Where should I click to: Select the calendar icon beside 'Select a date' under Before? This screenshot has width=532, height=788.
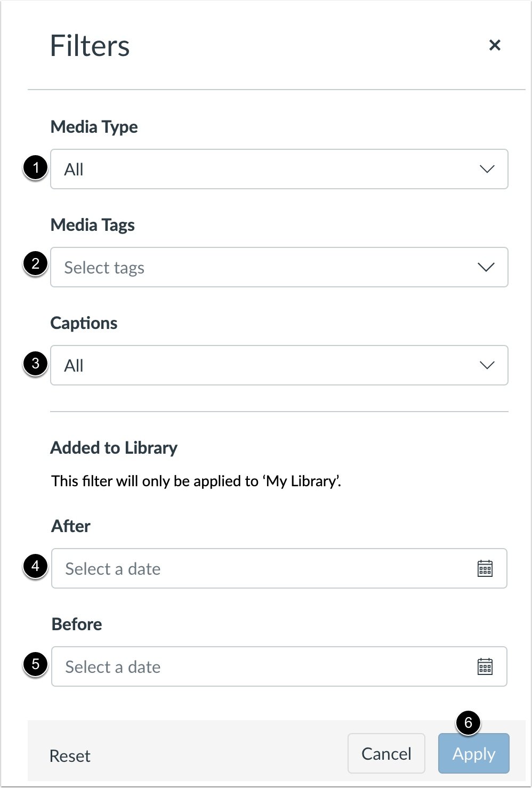(x=486, y=666)
